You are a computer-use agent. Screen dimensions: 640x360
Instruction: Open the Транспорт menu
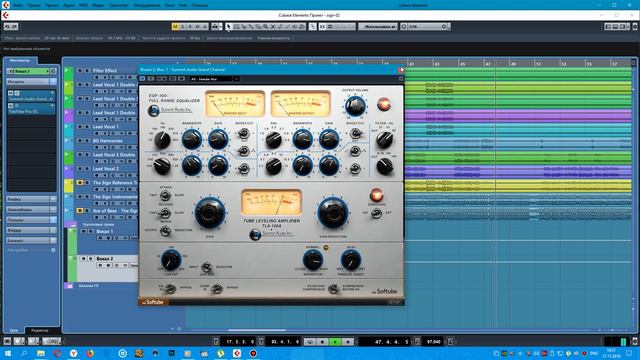pyautogui.click(x=118, y=5)
